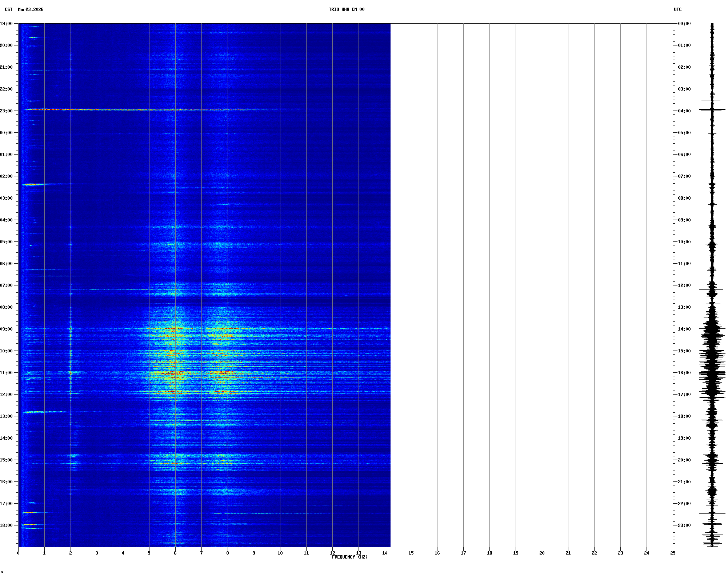Click the 00:00 UTC time label
Image resolution: width=728 pixels, height=576 pixels.
pos(684,24)
